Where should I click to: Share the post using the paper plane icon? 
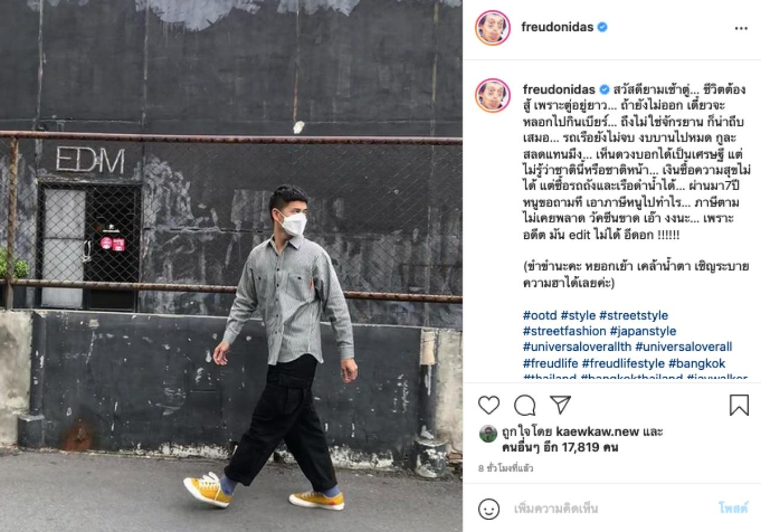560,405
